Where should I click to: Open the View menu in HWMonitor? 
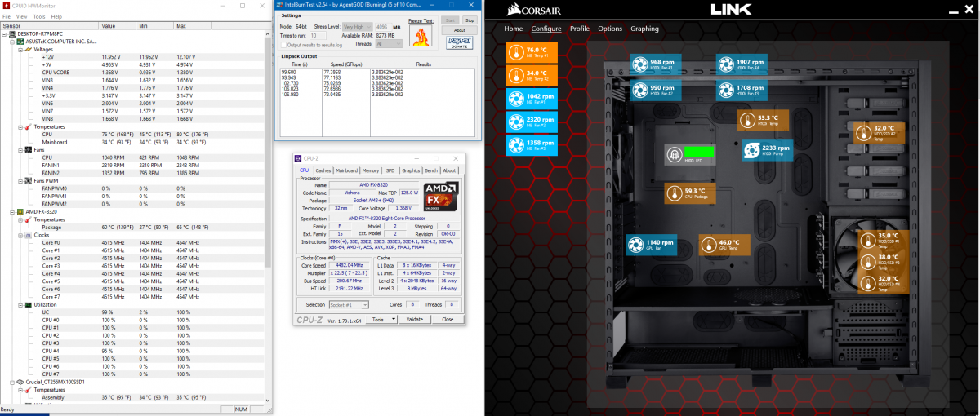click(21, 16)
